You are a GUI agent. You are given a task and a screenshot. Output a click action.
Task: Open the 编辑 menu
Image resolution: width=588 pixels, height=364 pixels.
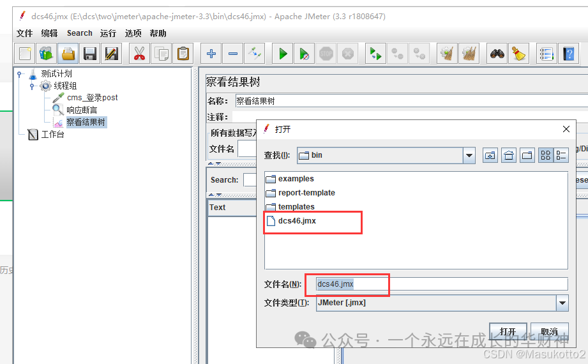click(x=49, y=33)
